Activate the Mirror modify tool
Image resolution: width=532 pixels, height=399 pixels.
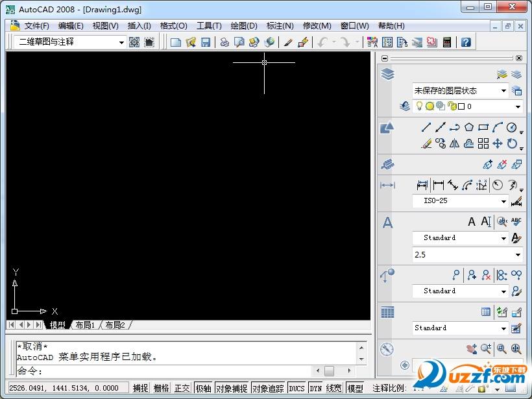pos(456,143)
